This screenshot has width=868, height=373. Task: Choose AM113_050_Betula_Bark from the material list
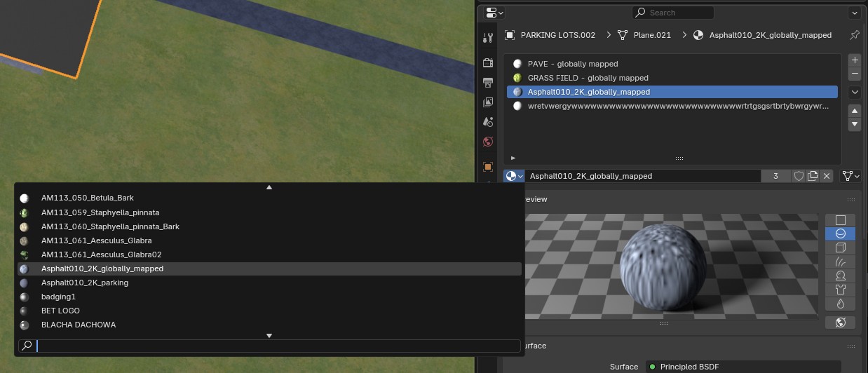click(269, 198)
